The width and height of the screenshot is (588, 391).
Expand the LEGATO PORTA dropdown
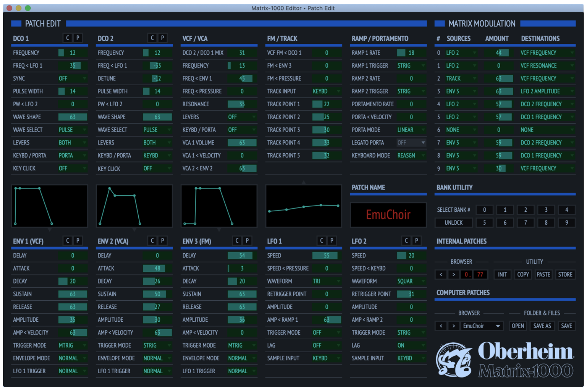click(x=411, y=143)
